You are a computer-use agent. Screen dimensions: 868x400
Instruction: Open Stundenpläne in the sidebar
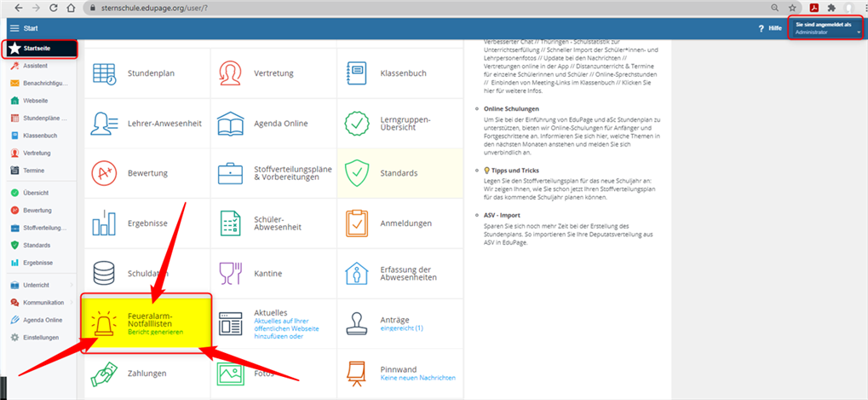coord(42,118)
